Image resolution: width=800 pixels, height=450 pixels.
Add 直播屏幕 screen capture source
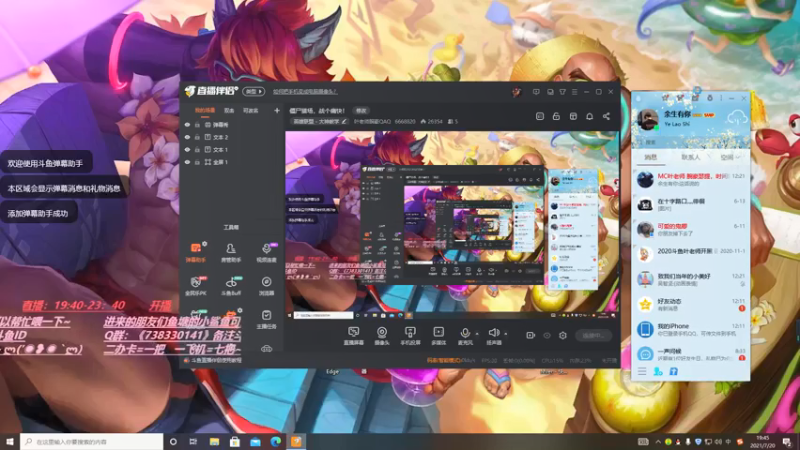(x=353, y=336)
